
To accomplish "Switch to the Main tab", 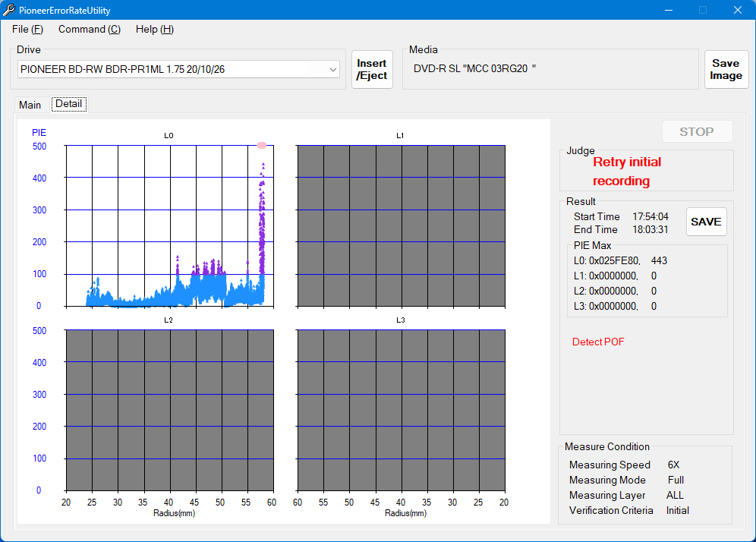I will [x=30, y=105].
